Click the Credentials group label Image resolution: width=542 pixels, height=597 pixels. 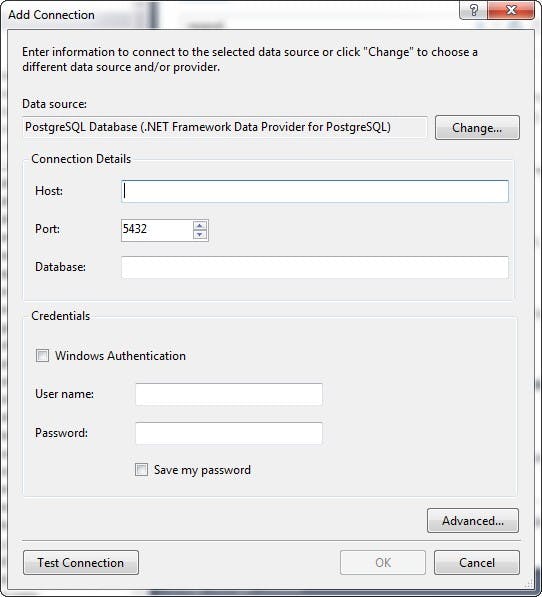(61, 316)
